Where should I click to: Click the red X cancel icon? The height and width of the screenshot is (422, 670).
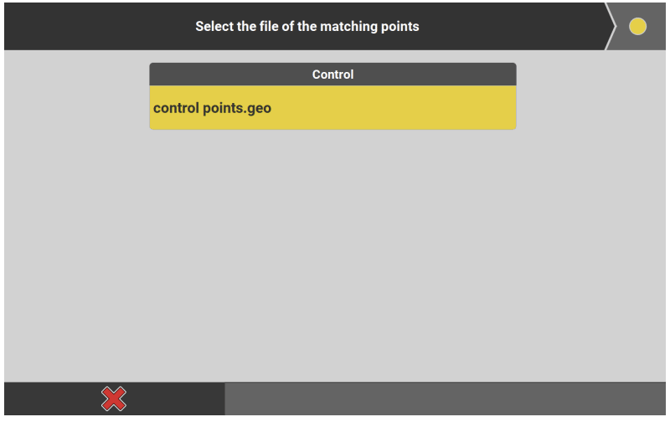click(x=114, y=399)
